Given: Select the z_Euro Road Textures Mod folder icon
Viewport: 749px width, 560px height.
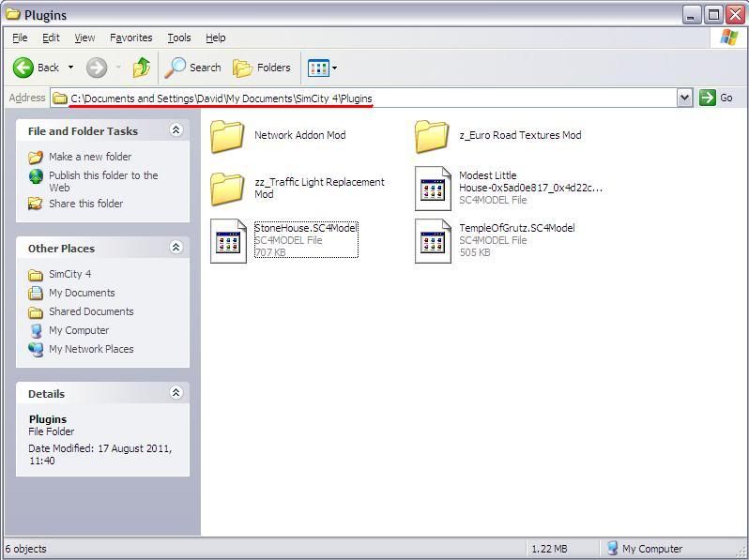Looking at the screenshot, I should (432, 136).
